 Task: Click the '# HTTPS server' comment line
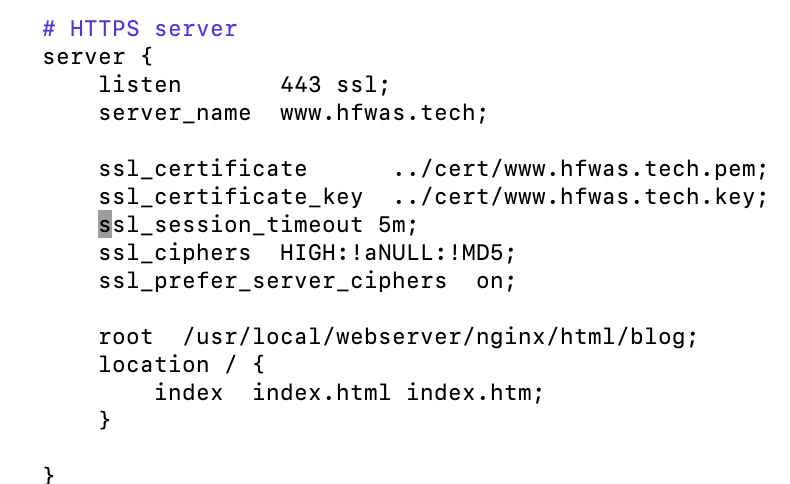pyautogui.click(x=140, y=29)
